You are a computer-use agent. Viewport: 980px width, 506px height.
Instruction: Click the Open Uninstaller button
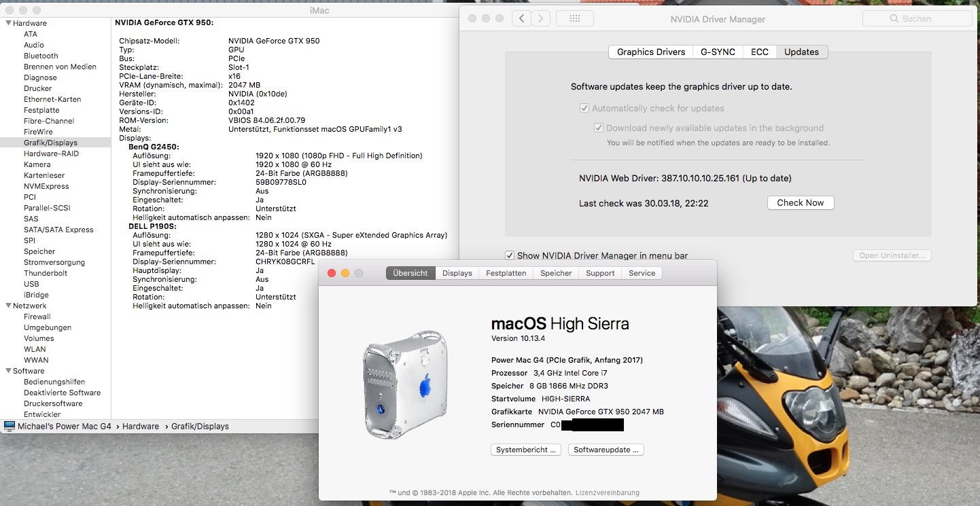click(892, 255)
